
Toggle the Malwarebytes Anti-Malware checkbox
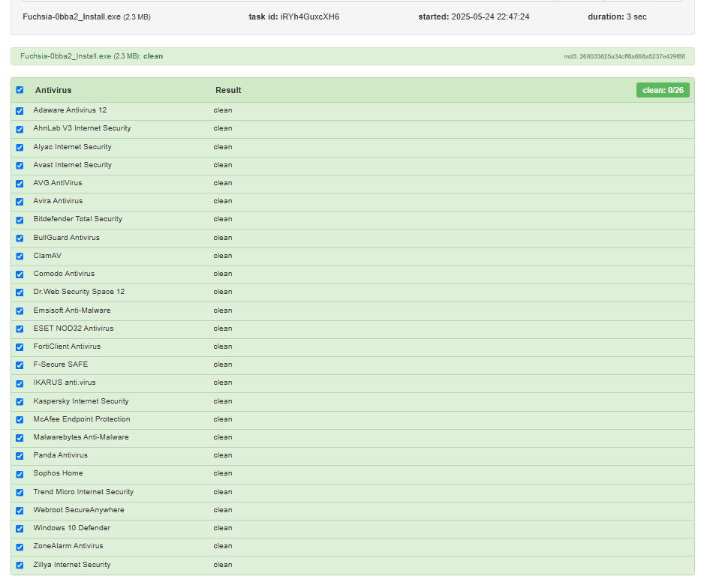(20, 438)
